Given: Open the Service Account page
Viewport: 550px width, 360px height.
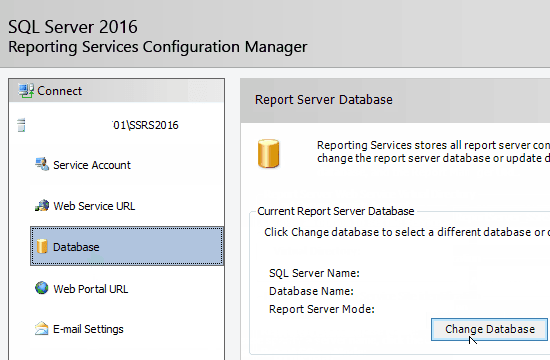Looking at the screenshot, I should pyautogui.click(x=92, y=165).
